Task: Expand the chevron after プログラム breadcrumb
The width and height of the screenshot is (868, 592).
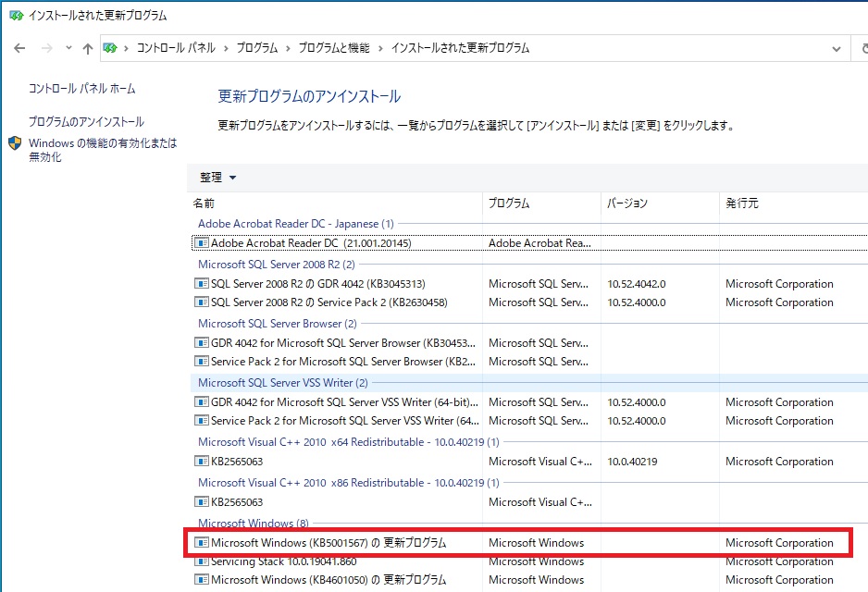Action: [x=288, y=49]
